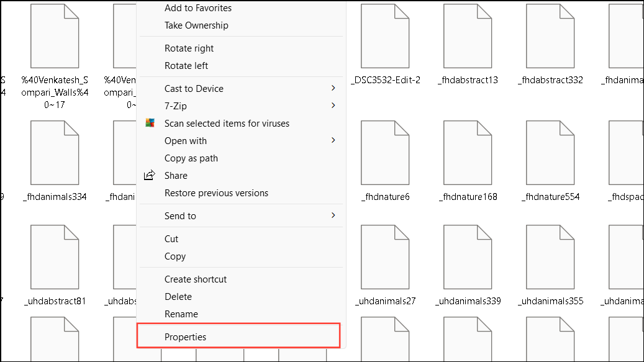Select the _uhdanimals339 file icon
Screen dimensions: 644x362
click(468, 256)
